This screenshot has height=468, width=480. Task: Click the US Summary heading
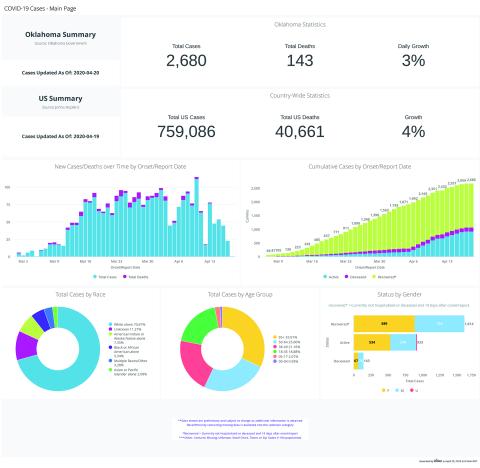pos(61,99)
